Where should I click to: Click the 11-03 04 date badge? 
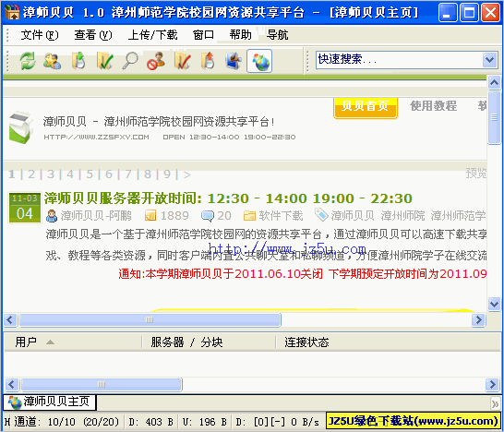(x=25, y=208)
